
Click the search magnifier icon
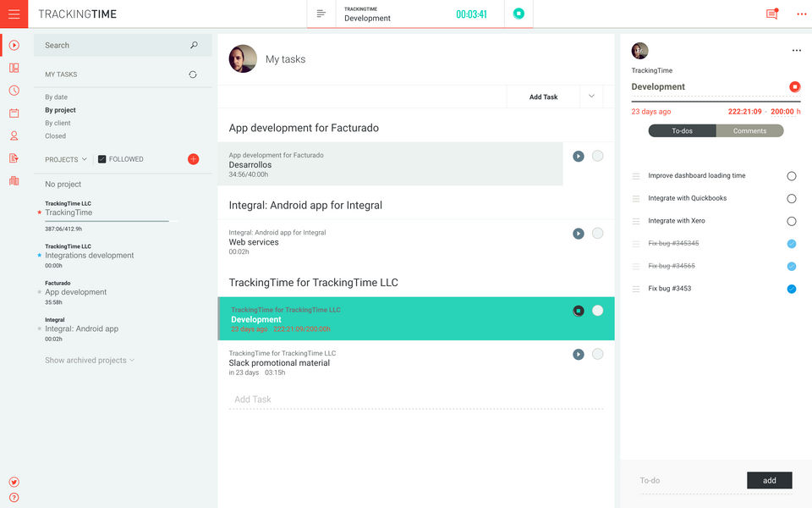pos(194,45)
